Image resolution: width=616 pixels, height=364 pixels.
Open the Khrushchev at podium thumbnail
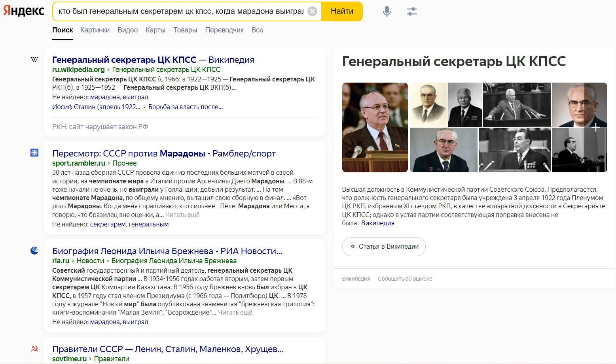(x=517, y=105)
